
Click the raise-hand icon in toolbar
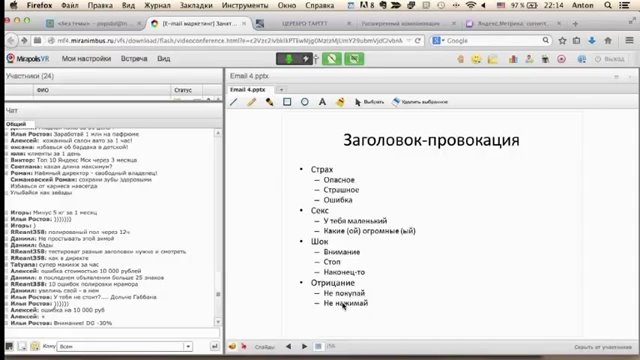pos(460,59)
